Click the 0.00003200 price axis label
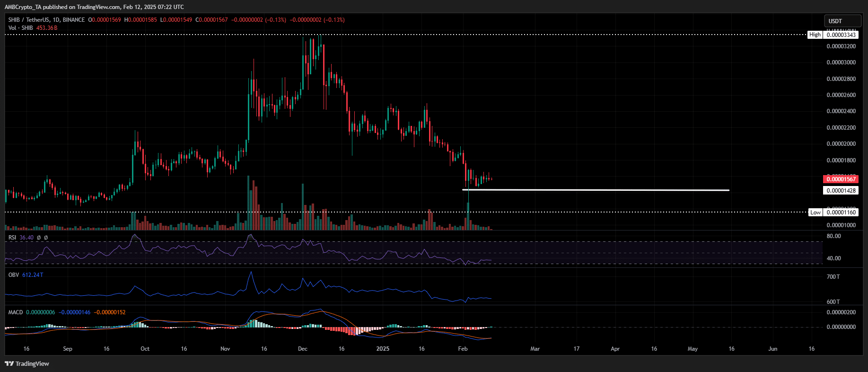The width and height of the screenshot is (868, 372). tap(841, 46)
